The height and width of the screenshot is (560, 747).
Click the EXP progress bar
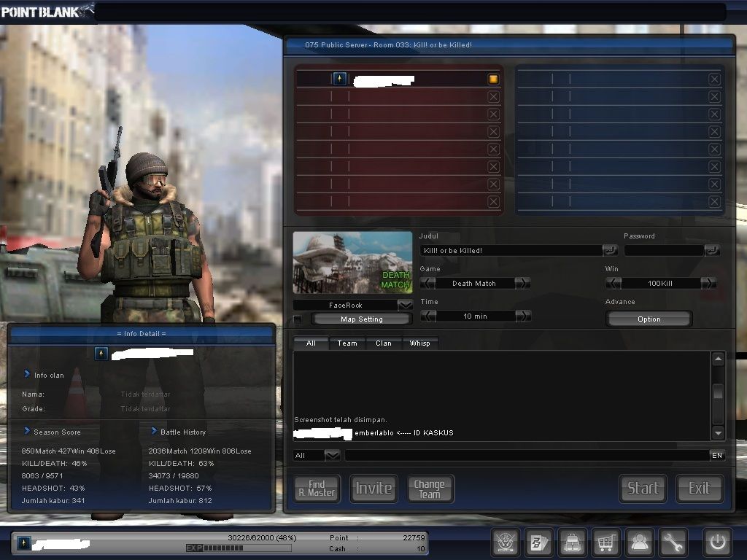point(239,548)
